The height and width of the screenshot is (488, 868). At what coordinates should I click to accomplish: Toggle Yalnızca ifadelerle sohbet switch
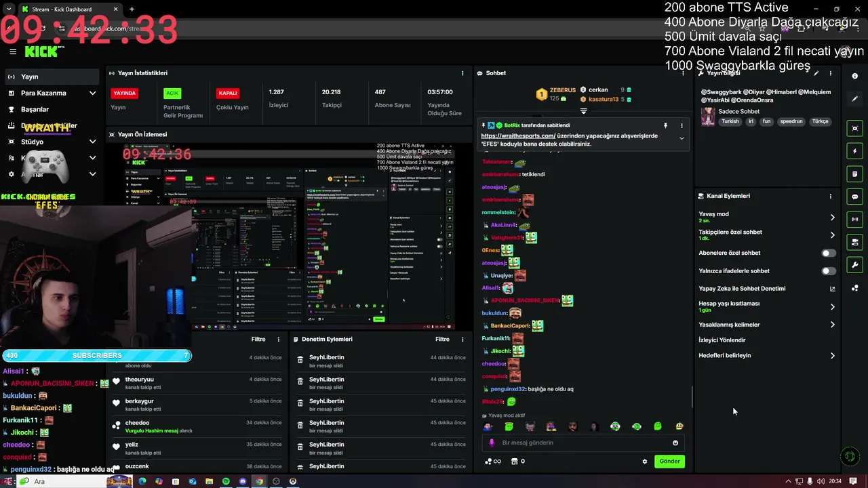[x=829, y=271]
